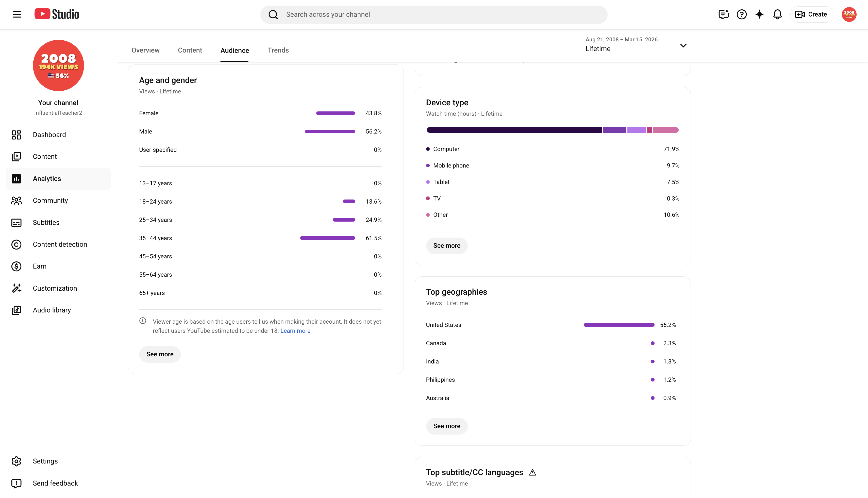Open the send feedback comment icon in header
The image size is (868, 498).
point(723,14)
